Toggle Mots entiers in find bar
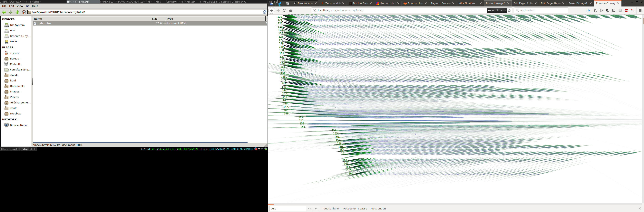This screenshot has width=644, height=212. pyautogui.click(x=378, y=208)
